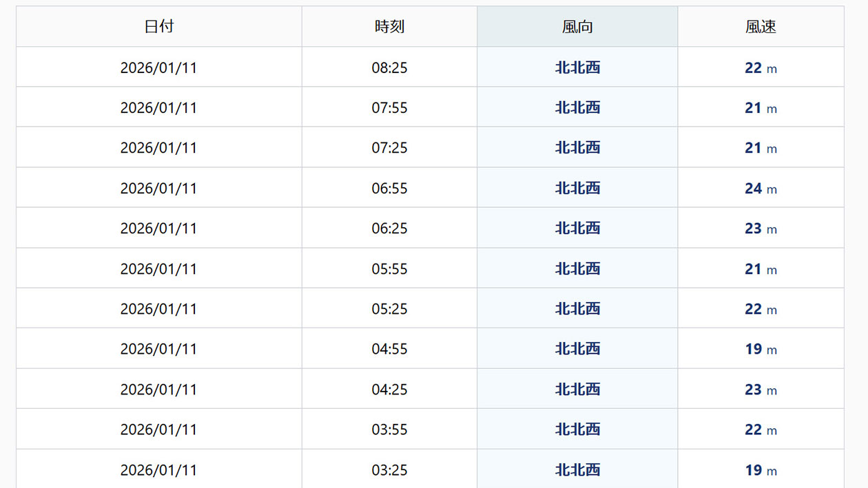Select the 05:55 time entry
Screen dimensions: 868x488
pos(389,268)
